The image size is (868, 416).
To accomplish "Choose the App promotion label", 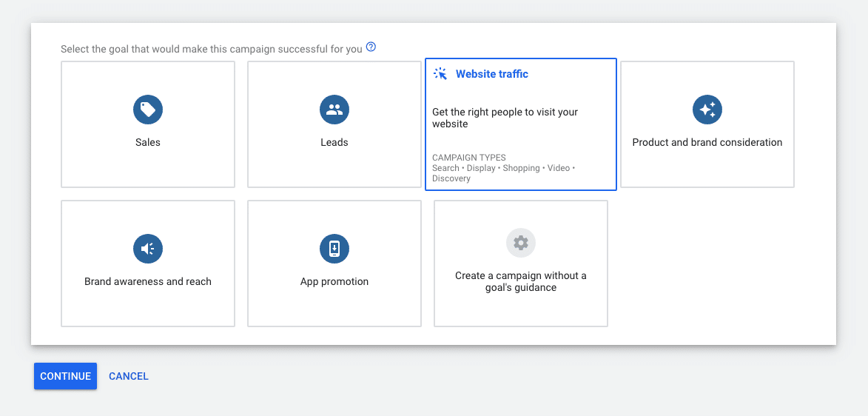I will (334, 281).
